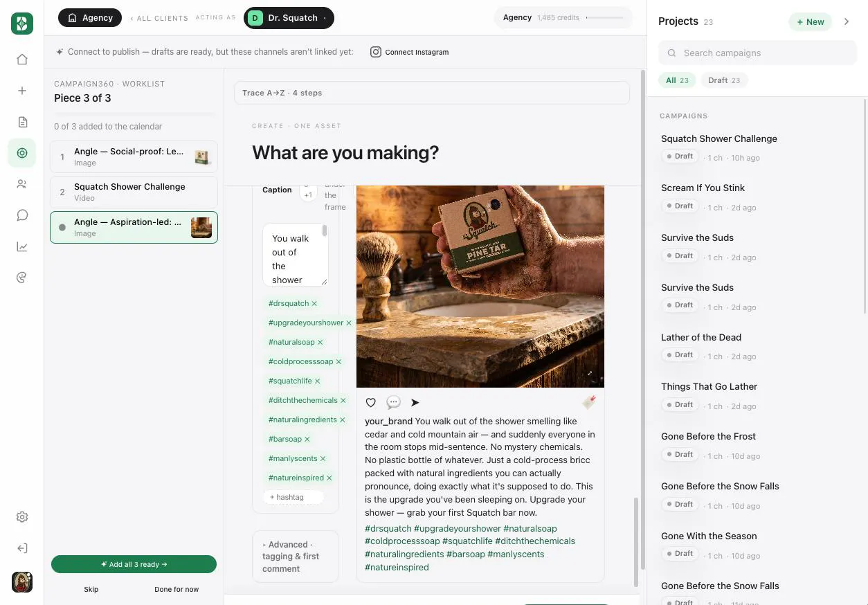Expand the Trace A→Z 4 steps bar

coord(432,93)
